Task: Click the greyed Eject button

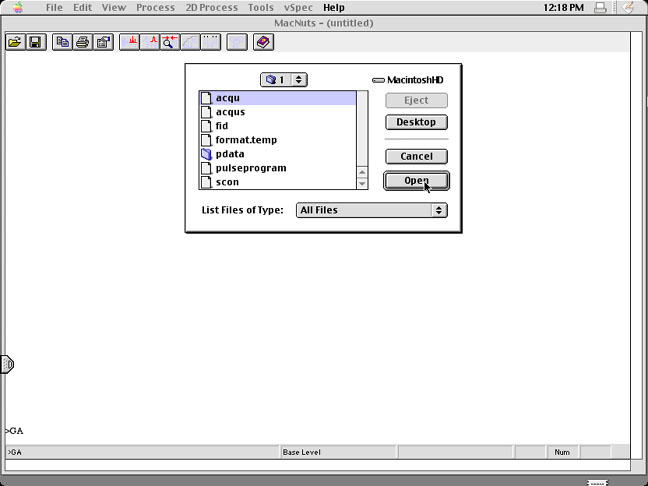Action: click(416, 100)
